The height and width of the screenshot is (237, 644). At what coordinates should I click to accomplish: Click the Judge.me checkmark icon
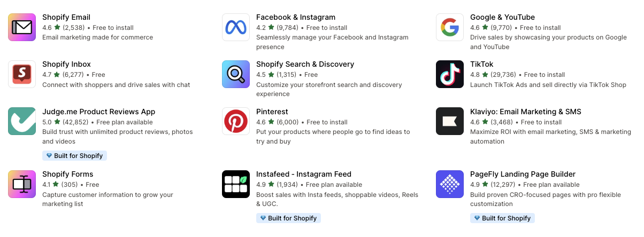pos(22,121)
